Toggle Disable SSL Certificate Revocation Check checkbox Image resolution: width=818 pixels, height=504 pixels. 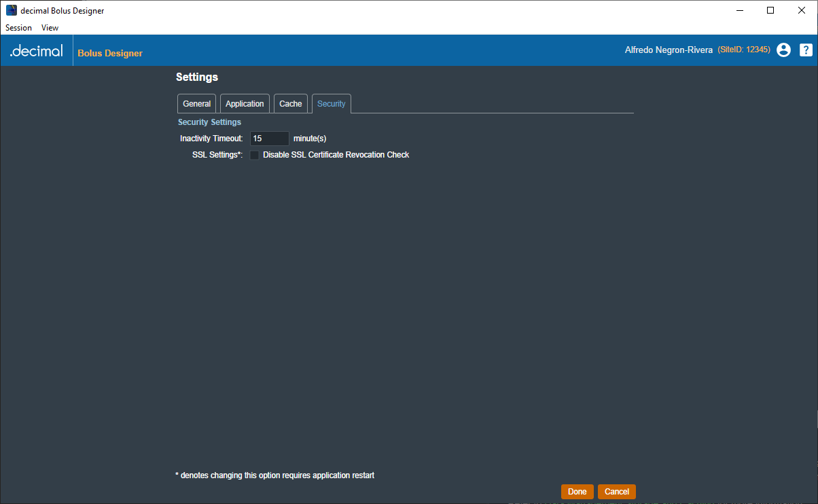point(255,155)
